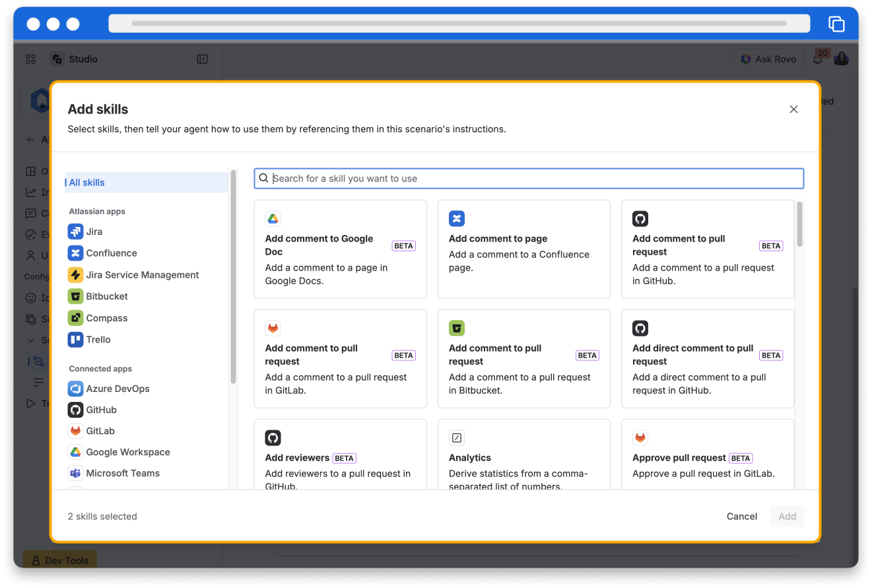Click the search magnifier icon
Image resolution: width=872 pixels, height=588 pixels.
tap(263, 178)
